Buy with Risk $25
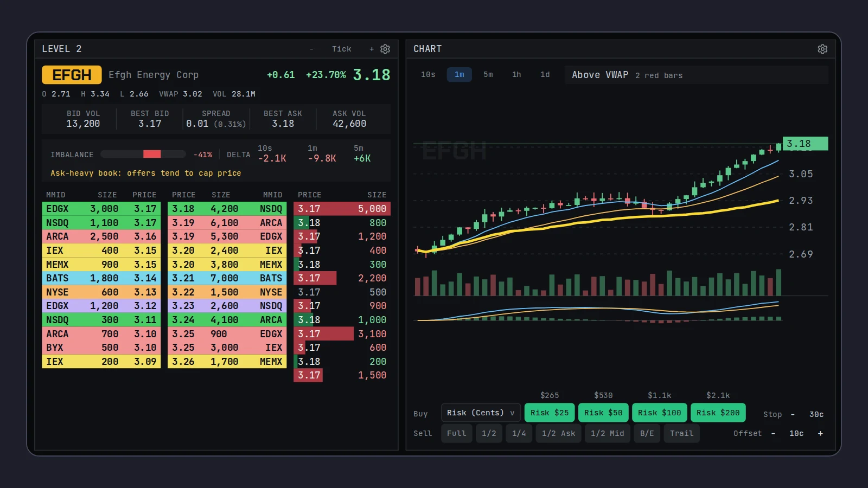This screenshot has height=488, width=868. [550, 413]
